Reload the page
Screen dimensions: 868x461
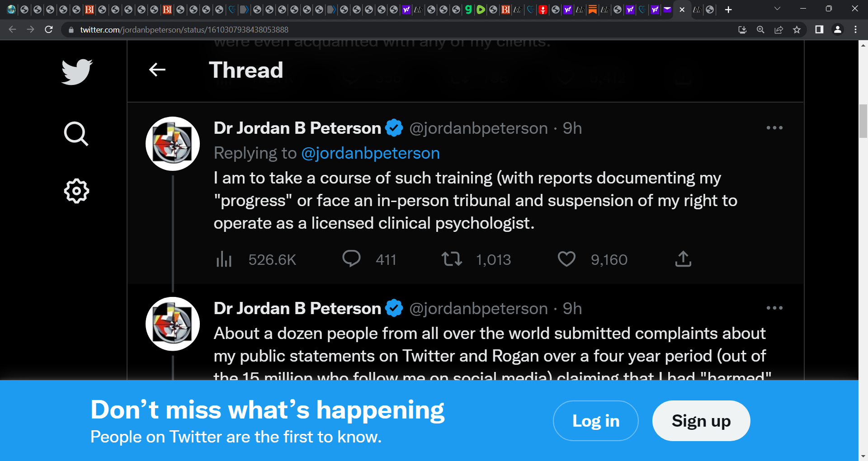(49, 29)
